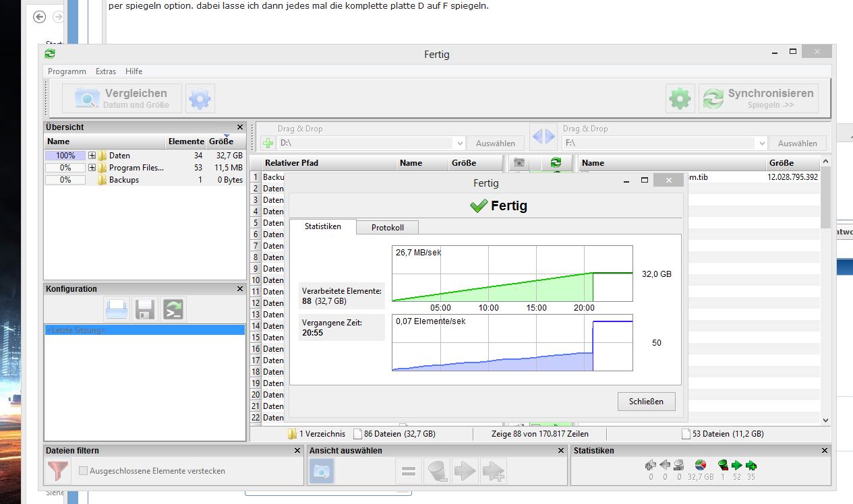Click the save as batch job icon
The height and width of the screenshot is (504, 853).
(x=174, y=309)
